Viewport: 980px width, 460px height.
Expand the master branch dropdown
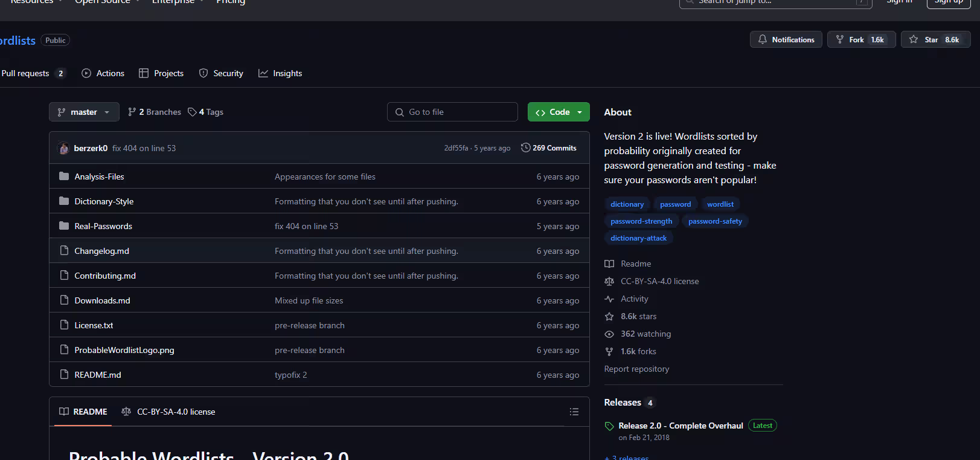pyautogui.click(x=84, y=112)
